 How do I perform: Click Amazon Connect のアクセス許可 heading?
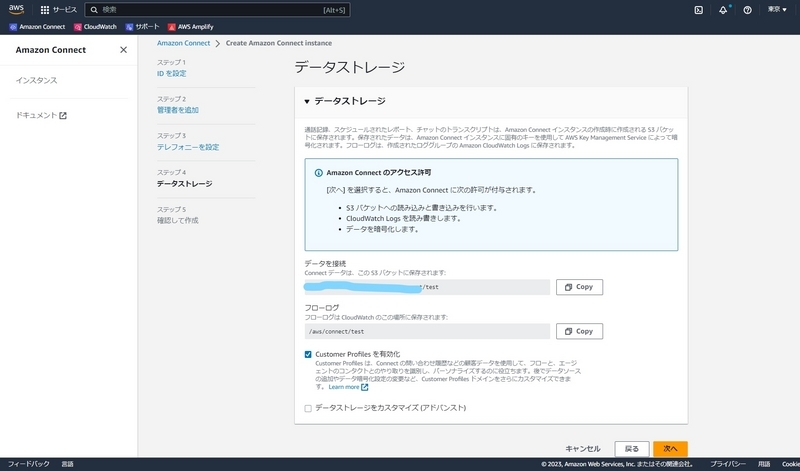coord(379,172)
